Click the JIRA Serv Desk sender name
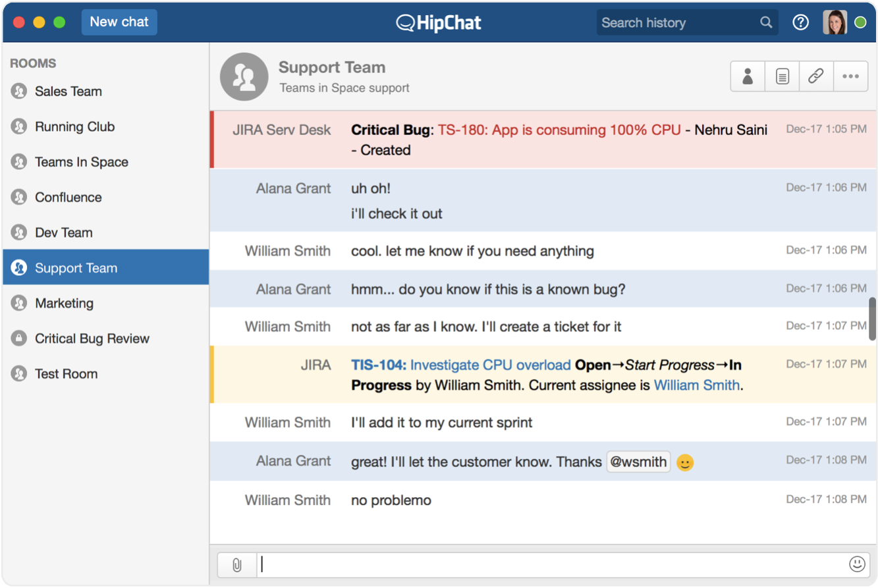 (x=282, y=130)
